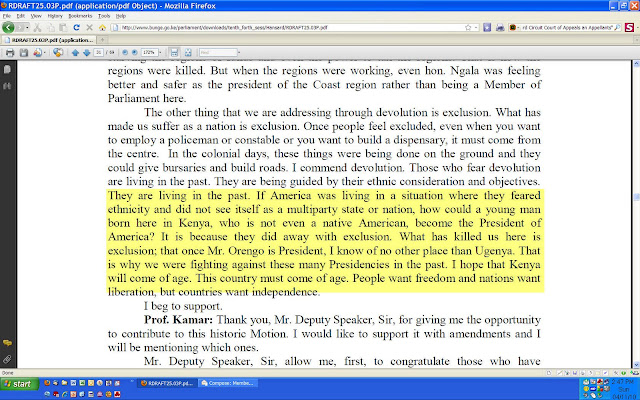Bookmark this page with the star icon
The height and width of the screenshot is (400, 640).
coord(468,27)
